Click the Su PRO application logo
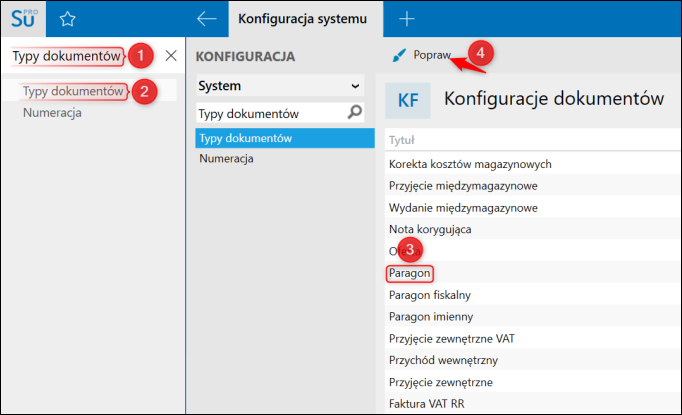This screenshot has height=415, width=682. tap(22, 18)
